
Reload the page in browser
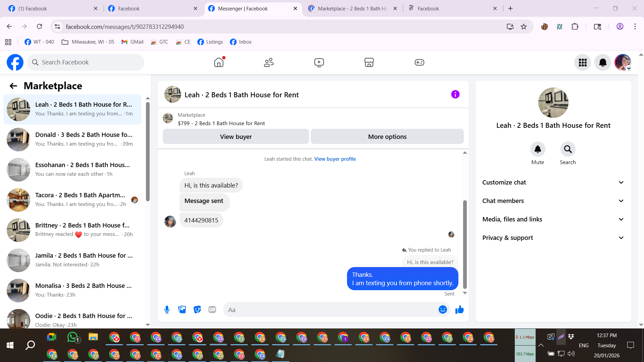[39, 27]
